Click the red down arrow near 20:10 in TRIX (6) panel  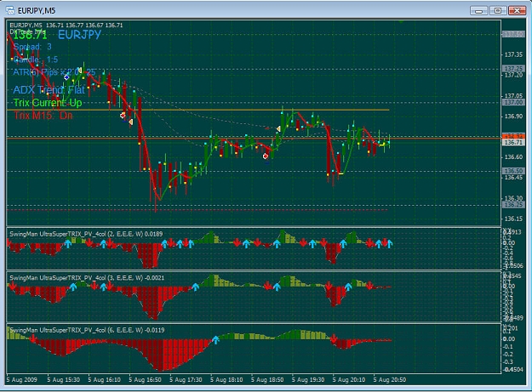click(334, 338)
